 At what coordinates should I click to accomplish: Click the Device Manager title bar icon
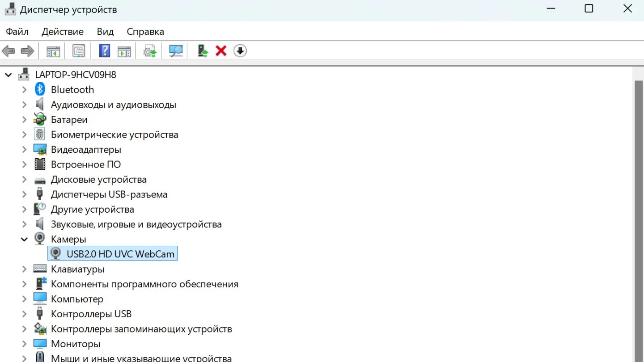(x=10, y=9)
